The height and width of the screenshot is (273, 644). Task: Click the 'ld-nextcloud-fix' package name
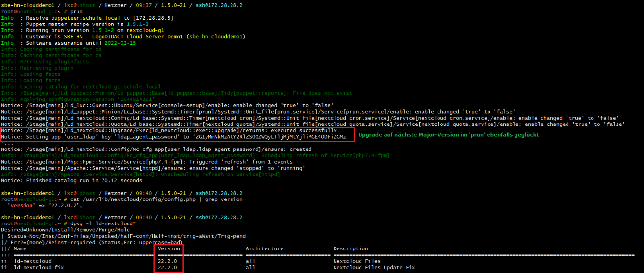click(39, 268)
